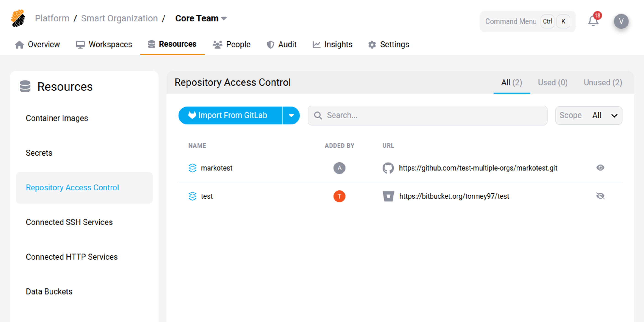The height and width of the screenshot is (322, 644).
Task: Open the Scope All dropdown
Action: click(x=588, y=115)
